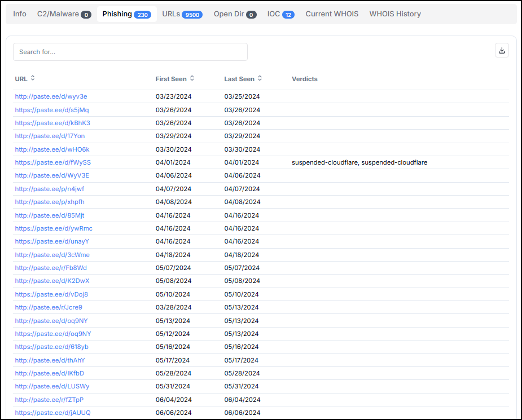
Task: Open link http://paste.ee/d/85Mjt
Action: 50,215
